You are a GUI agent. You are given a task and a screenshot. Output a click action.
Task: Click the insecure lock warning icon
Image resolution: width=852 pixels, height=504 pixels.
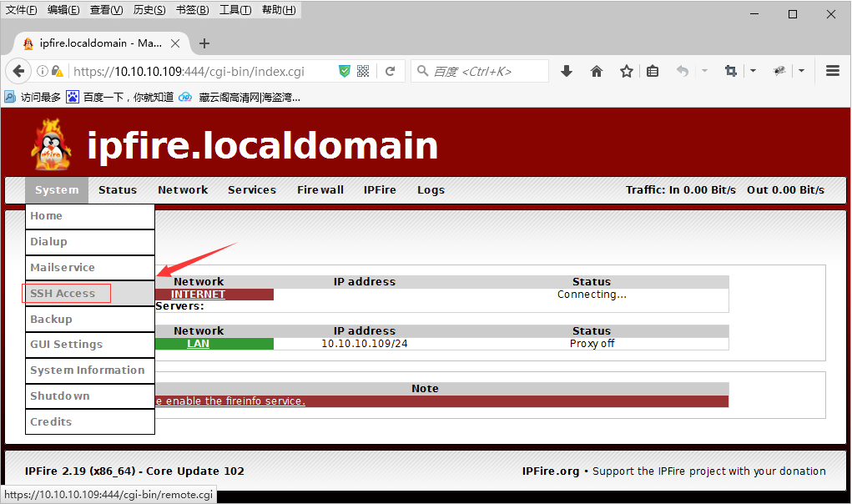pos(57,71)
